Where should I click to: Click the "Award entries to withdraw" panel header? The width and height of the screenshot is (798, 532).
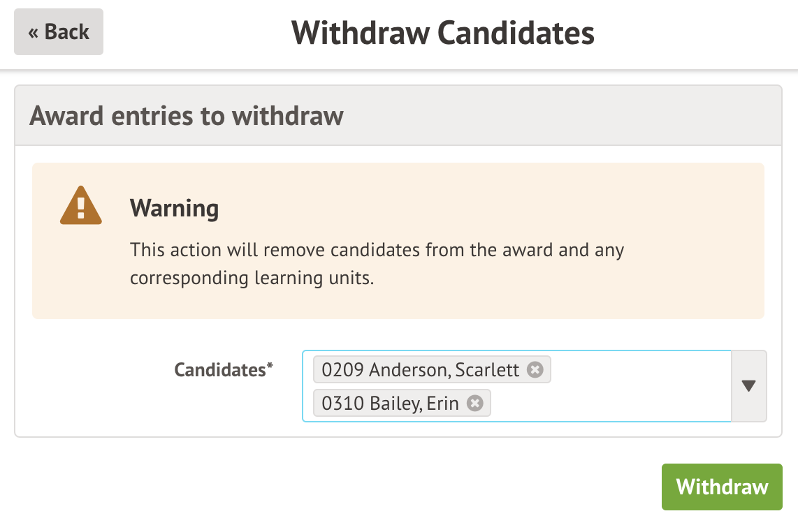(187, 116)
